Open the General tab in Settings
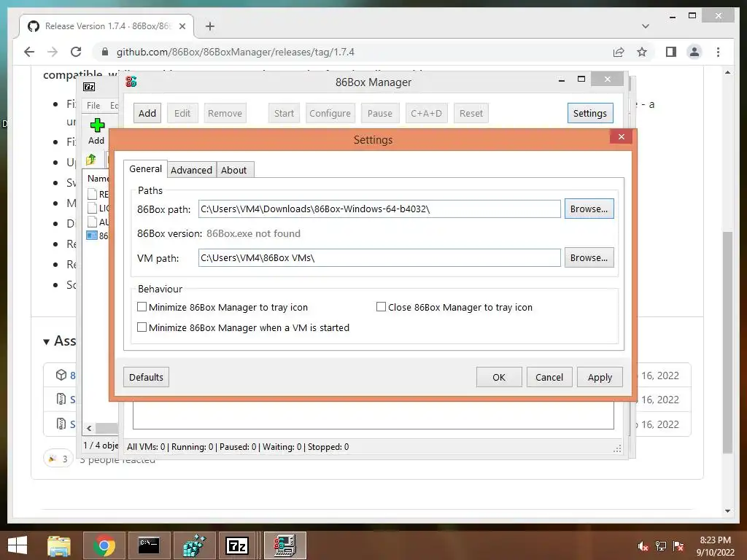The height and width of the screenshot is (560, 747). (x=145, y=169)
